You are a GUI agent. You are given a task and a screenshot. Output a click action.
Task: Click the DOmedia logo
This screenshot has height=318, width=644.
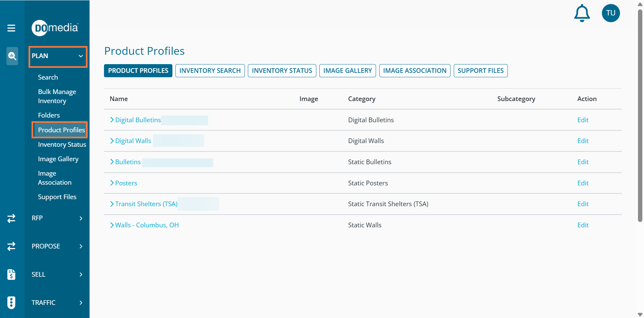coord(55,28)
